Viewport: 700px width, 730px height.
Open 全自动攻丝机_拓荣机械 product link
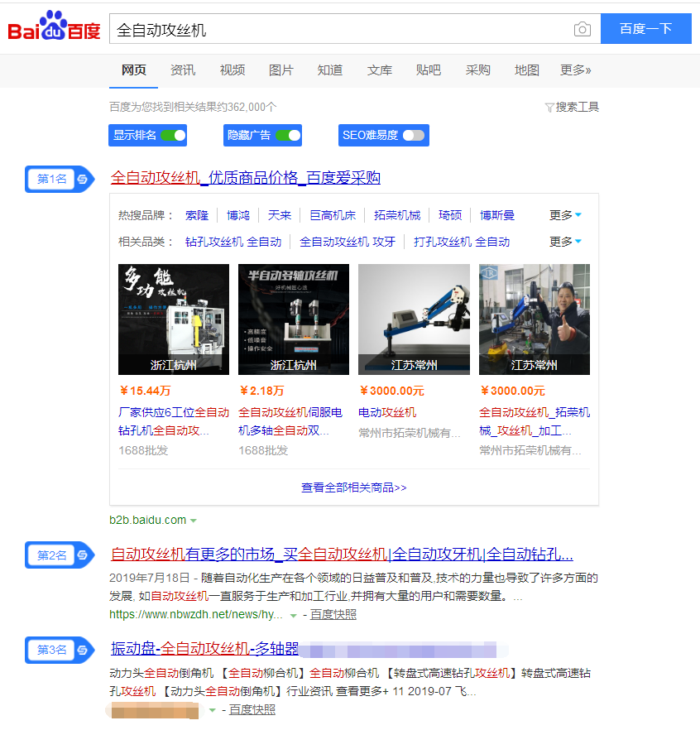(x=535, y=421)
